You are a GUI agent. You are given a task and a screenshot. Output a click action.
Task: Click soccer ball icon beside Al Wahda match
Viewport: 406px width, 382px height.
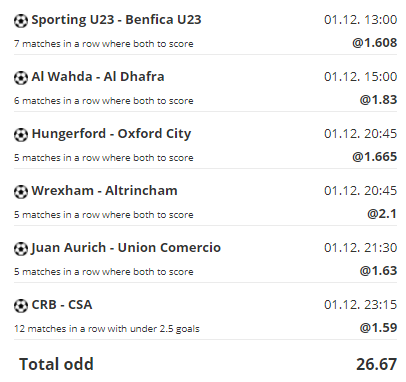click(x=21, y=78)
